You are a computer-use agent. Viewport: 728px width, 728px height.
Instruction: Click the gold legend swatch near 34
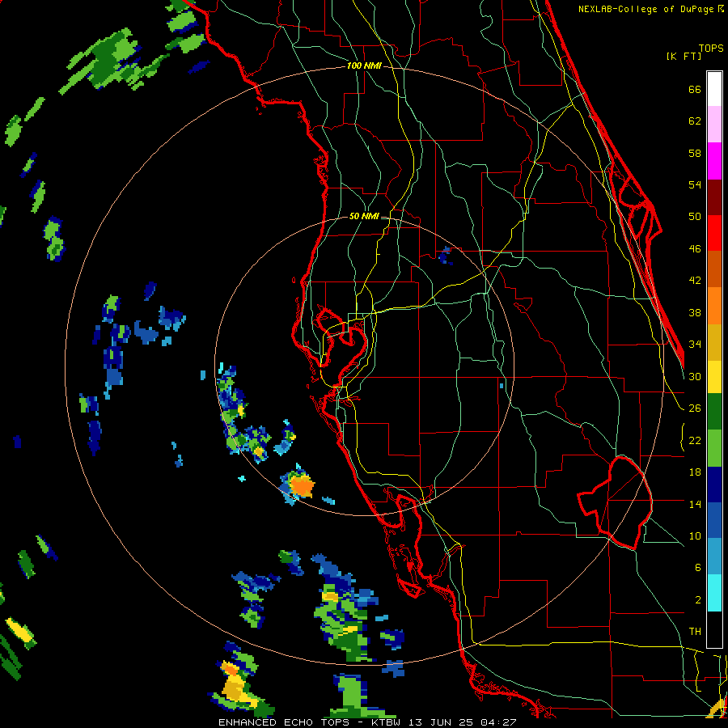(x=714, y=342)
